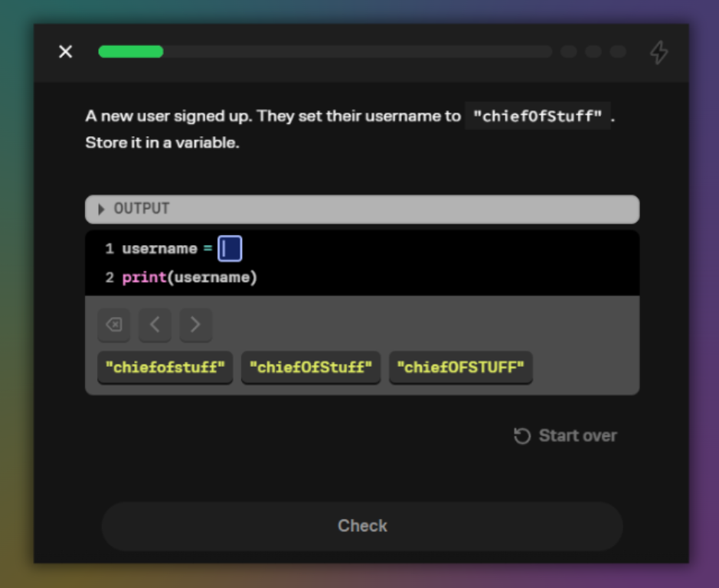Click the blinking cursor in the code editor
The width and height of the screenshot is (719, 588).
(x=230, y=248)
